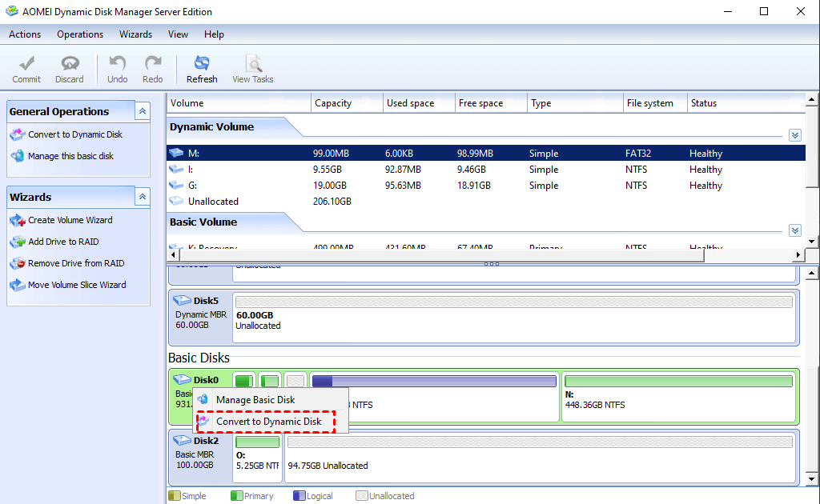Select the N: 448.36GB NTFS partition
820x504 pixels.
(x=678, y=397)
